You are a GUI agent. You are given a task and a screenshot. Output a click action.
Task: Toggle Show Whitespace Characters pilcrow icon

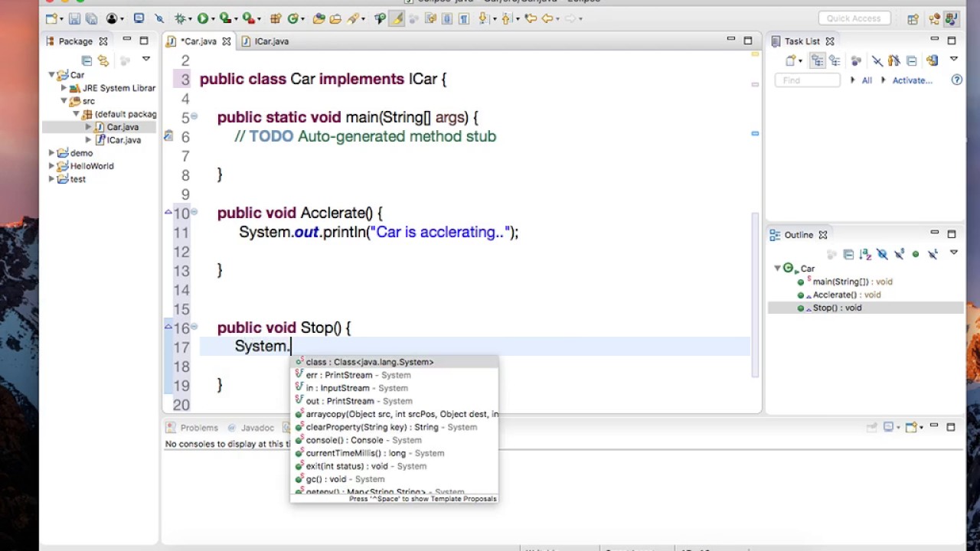pyautogui.click(x=464, y=18)
